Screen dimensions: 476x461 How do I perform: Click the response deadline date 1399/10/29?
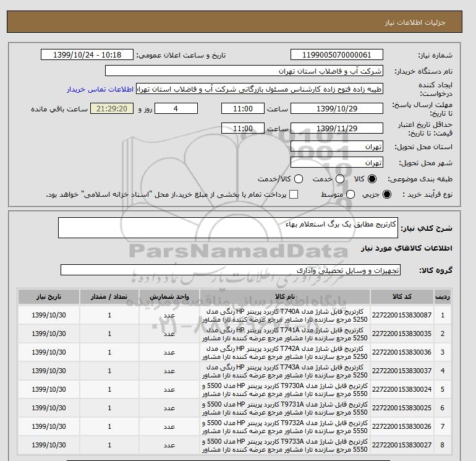tap(337, 109)
